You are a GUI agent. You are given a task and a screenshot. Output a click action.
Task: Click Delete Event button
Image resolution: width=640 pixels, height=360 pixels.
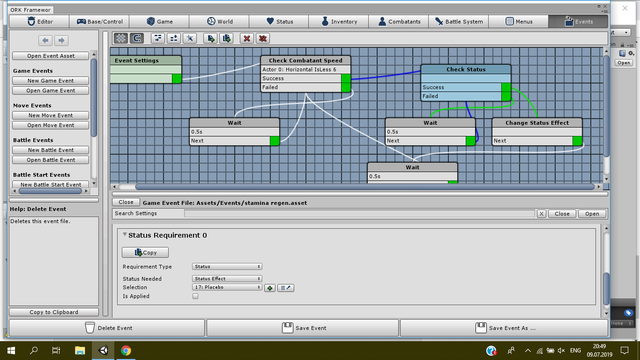click(x=107, y=328)
